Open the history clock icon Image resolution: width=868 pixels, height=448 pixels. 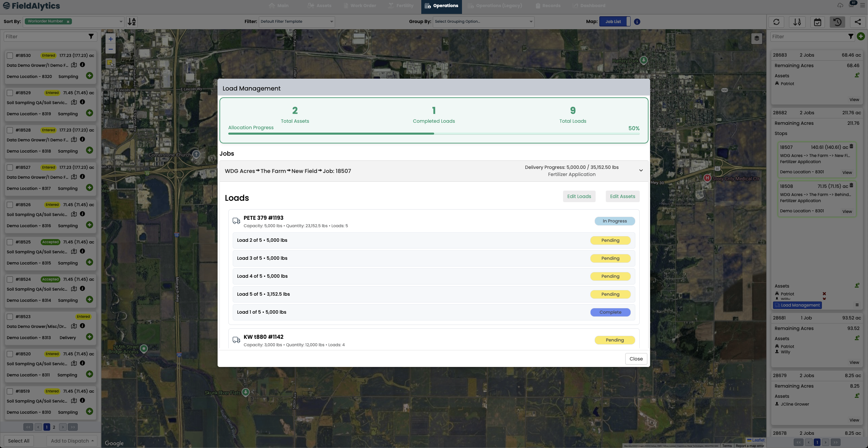tap(837, 22)
